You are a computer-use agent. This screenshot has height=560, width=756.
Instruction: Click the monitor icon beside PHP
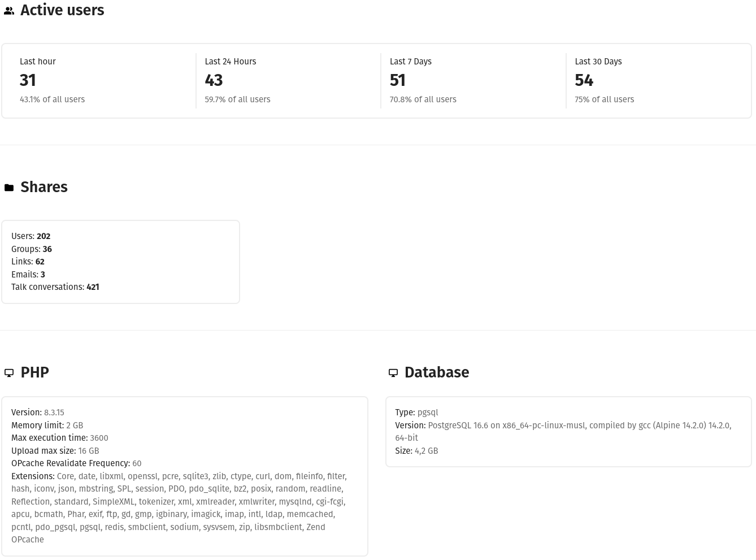pos(9,373)
